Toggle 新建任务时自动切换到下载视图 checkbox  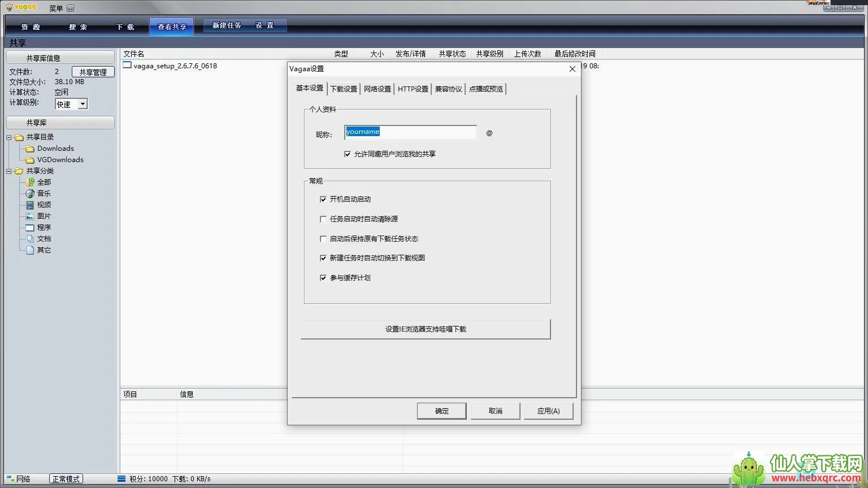pyautogui.click(x=323, y=258)
